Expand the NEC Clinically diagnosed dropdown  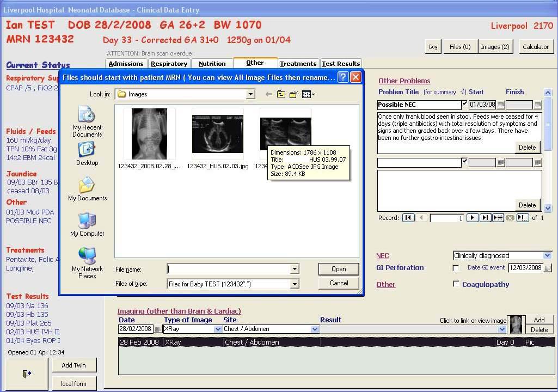(x=547, y=255)
